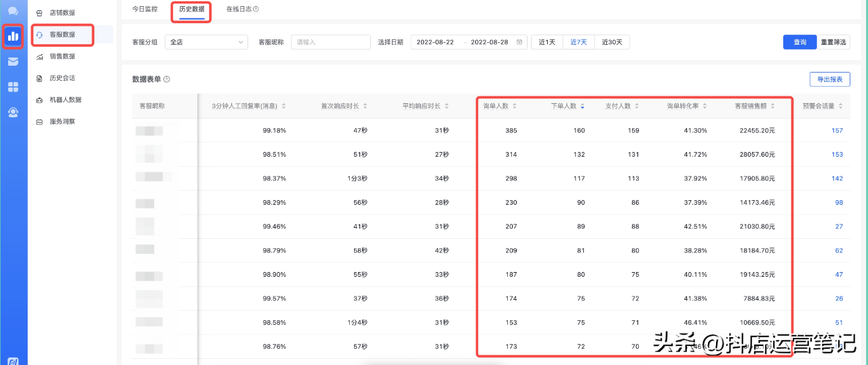Click the 客服昵称 column header
The width and height of the screenshot is (868, 365).
pos(152,106)
